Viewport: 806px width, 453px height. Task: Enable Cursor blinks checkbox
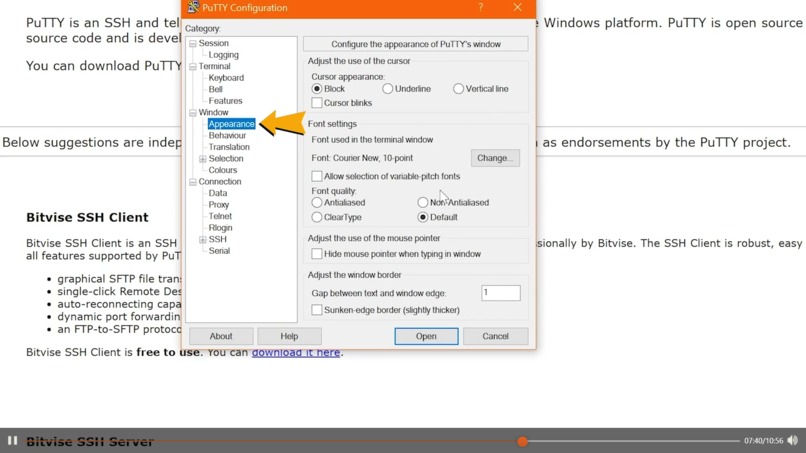click(317, 103)
